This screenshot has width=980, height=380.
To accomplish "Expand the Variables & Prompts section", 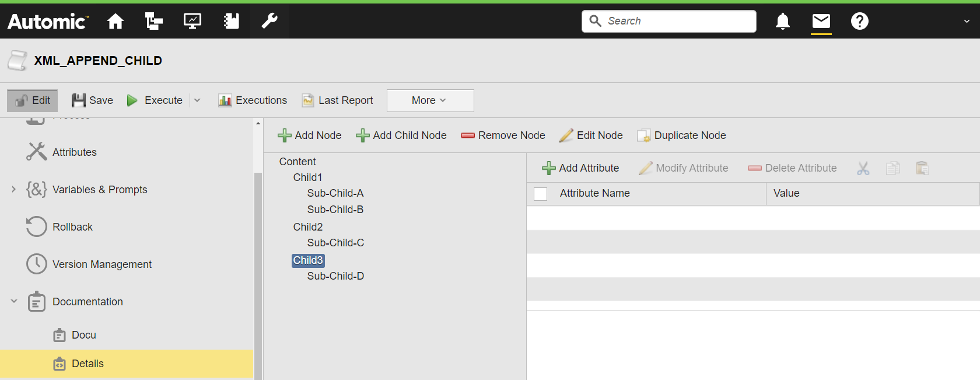I will [14, 189].
